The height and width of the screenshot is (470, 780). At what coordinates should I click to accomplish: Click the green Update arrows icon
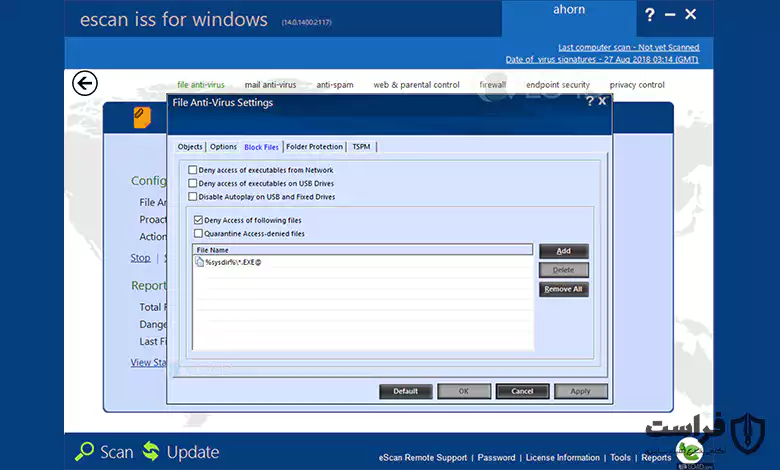(x=151, y=451)
